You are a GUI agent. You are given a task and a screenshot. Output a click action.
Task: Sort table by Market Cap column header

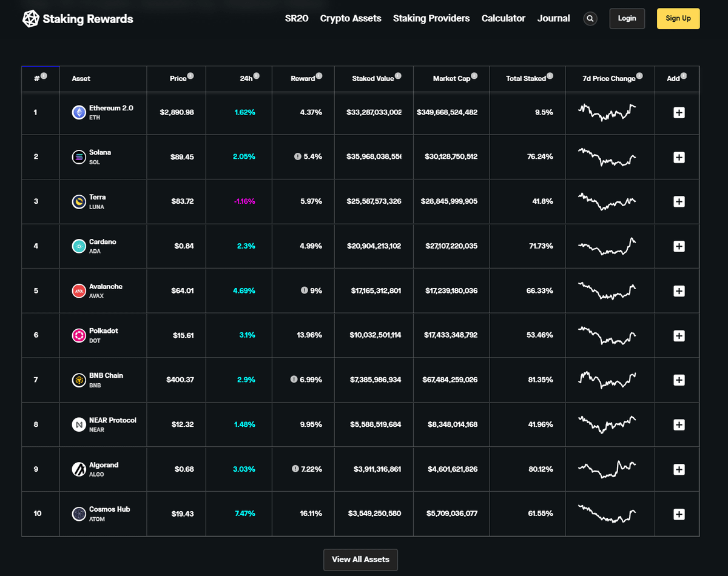[451, 79]
